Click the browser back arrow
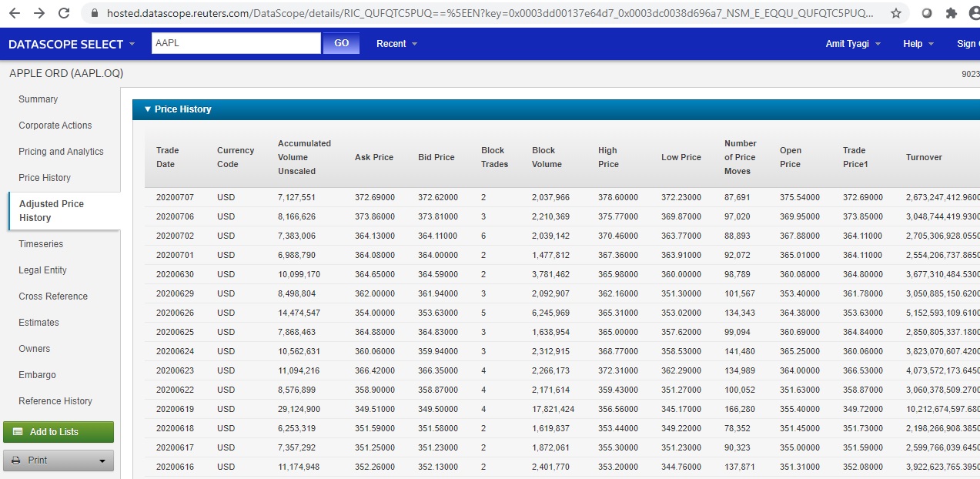980x479 pixels. [15, 13]
